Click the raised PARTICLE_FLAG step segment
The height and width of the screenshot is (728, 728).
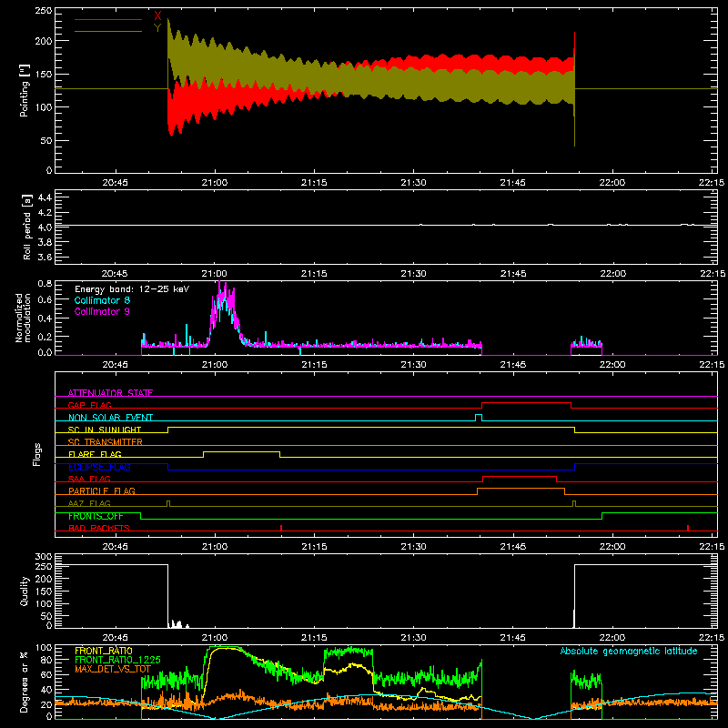pos(521,489)
